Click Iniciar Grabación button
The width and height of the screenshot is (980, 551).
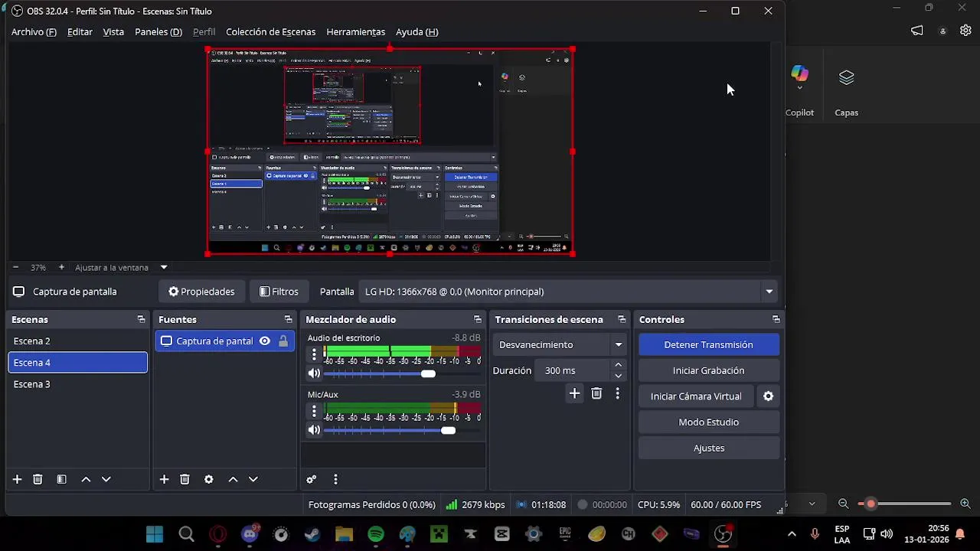click(709, 370)
